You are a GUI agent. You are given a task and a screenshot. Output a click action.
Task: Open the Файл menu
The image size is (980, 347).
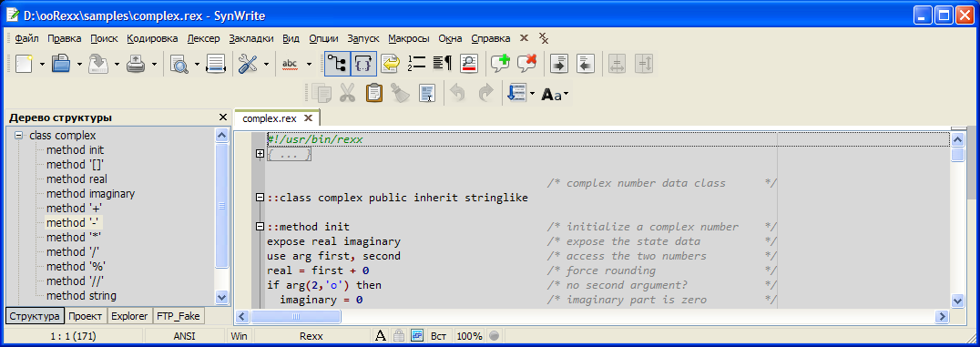coord(26,39)
